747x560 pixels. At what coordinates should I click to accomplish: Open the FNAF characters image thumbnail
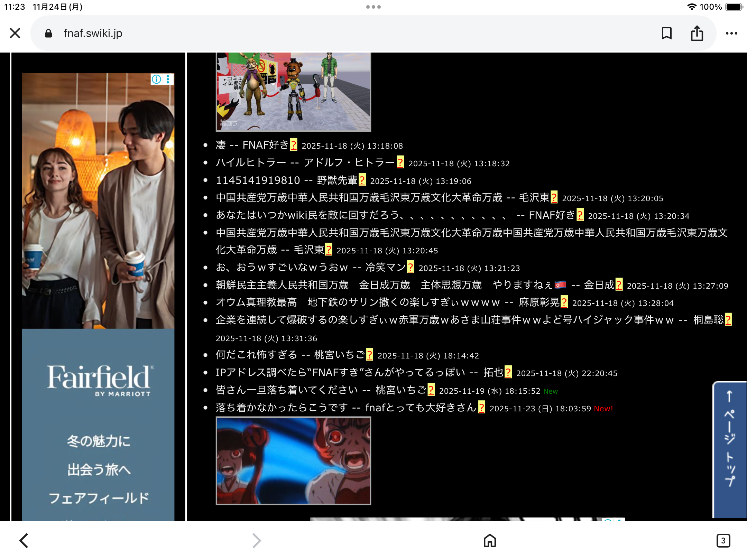tap(293, 92)
